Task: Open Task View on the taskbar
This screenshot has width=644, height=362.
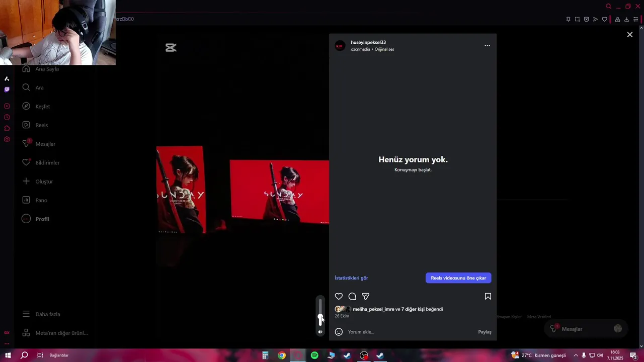Action: point(40,355)
